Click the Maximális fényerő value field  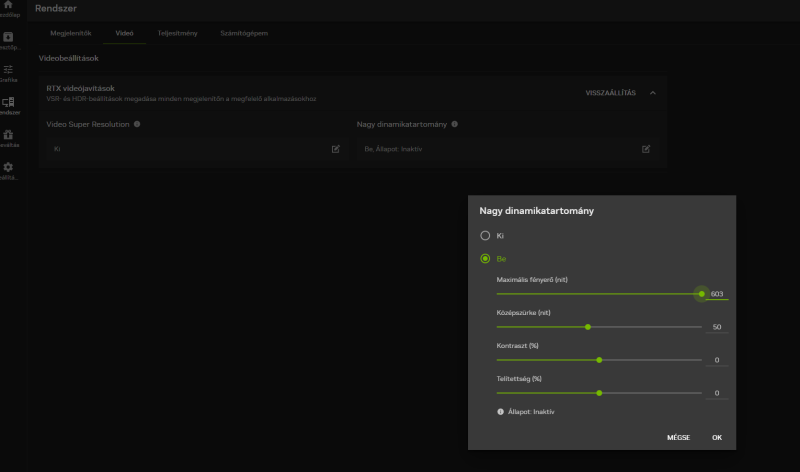coord(716,294)
